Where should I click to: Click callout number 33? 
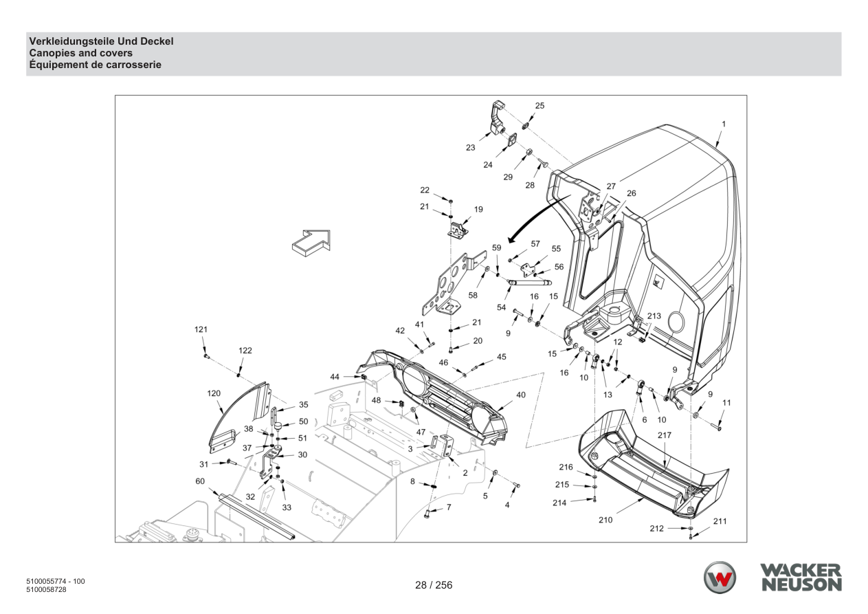click(x=287, y=507)
